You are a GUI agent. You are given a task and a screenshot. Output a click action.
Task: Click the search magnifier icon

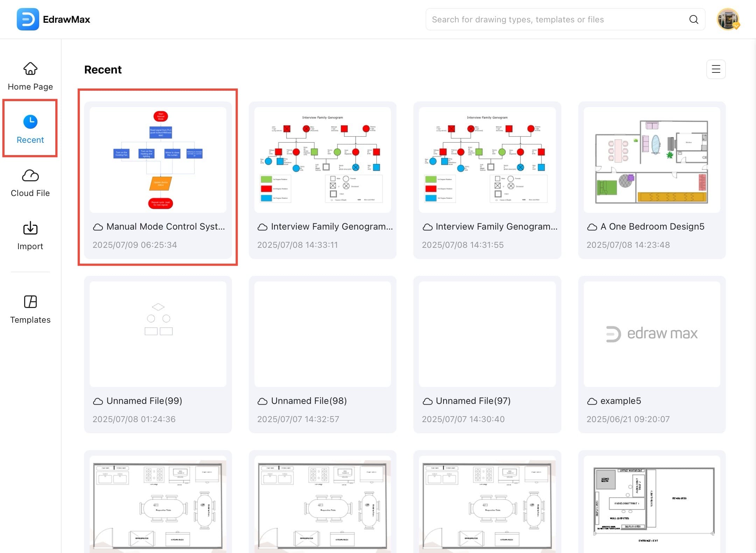[x=693, y=20]
